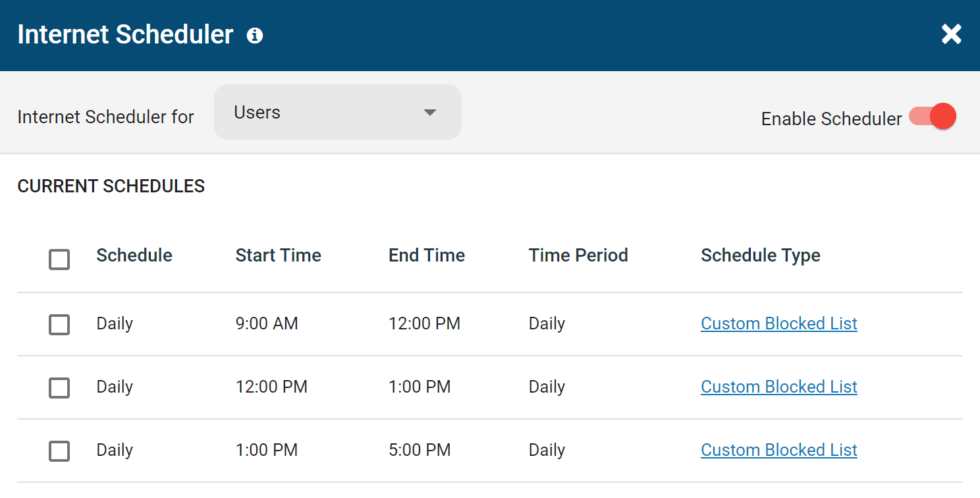This screenshot has width=980, height=498.
Task: Select the 9:00 AM schedule checkbox
Action: pos(59,324)
